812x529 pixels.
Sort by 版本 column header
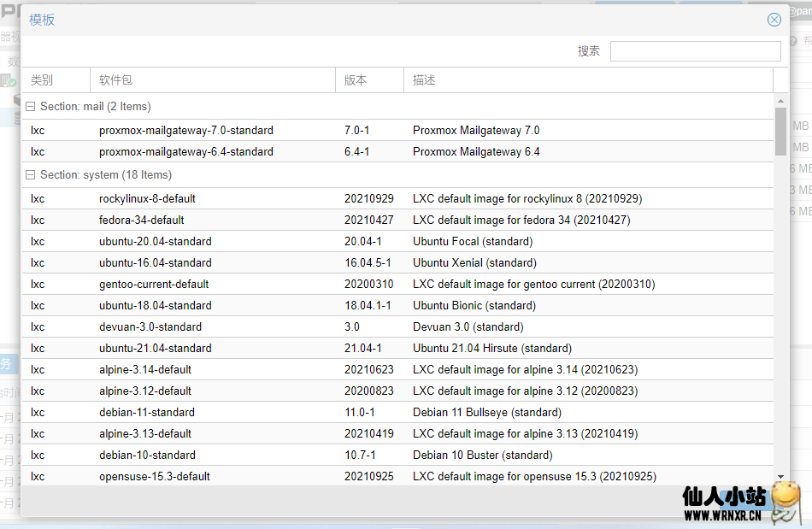coord(369,80)
